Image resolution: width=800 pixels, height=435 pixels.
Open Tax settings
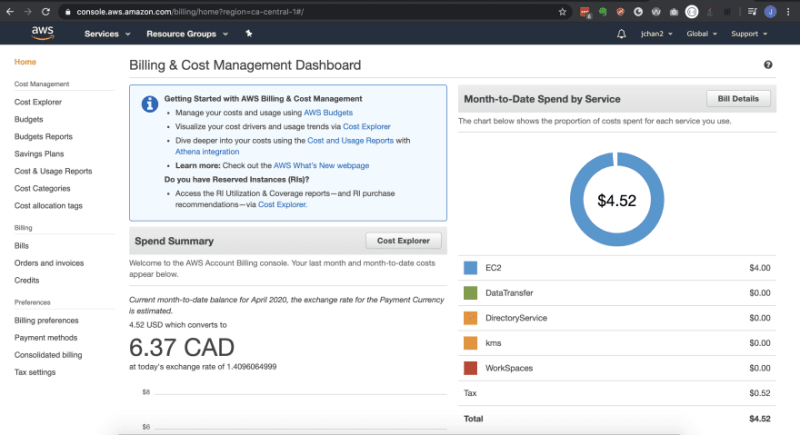[x=35, y=372]
